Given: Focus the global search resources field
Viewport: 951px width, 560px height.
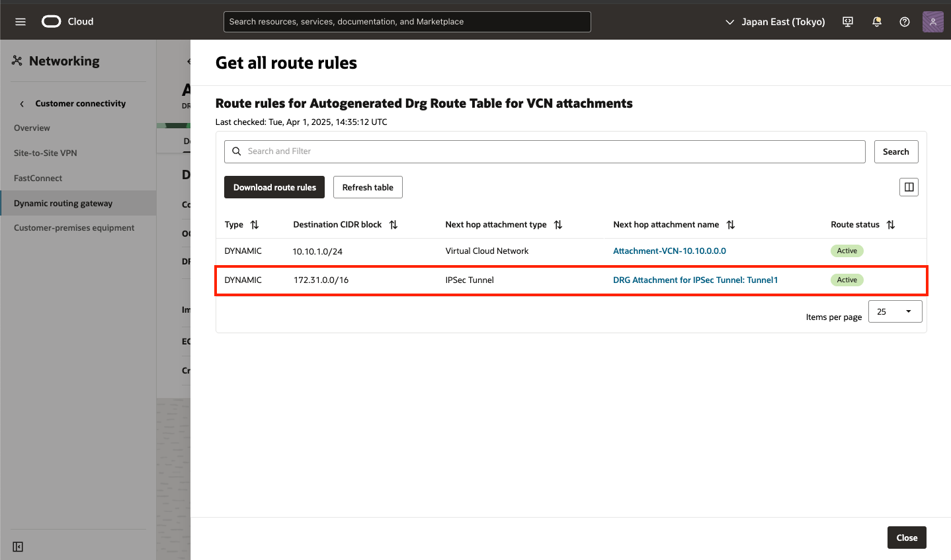Looking at the screenshot, I should coord(407,22).
